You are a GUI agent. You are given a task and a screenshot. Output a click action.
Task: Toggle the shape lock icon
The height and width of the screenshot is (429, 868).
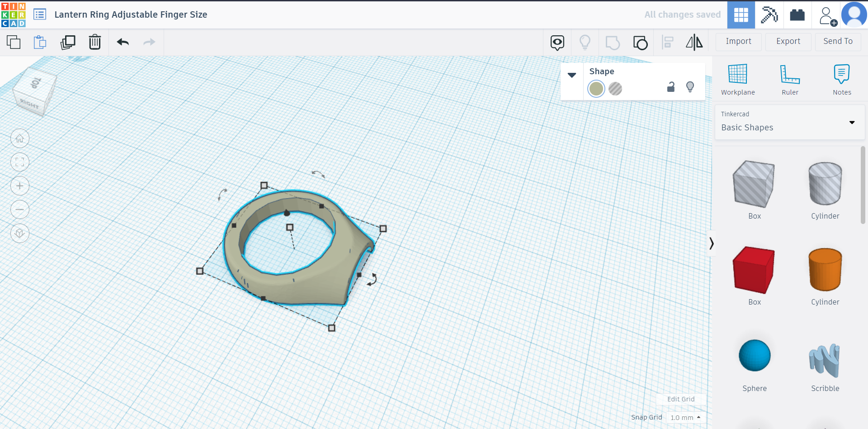point(671,87)
